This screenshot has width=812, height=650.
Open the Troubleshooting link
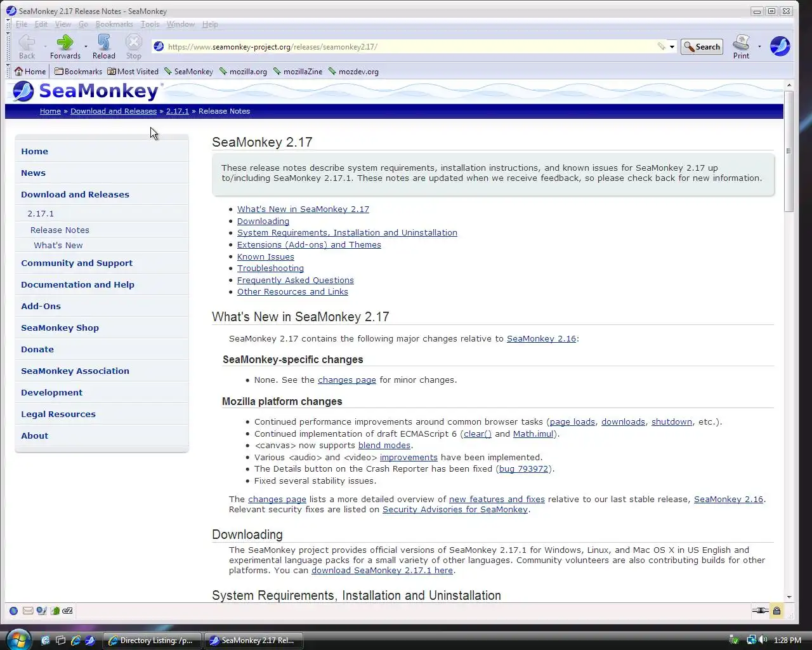point(270,269)
